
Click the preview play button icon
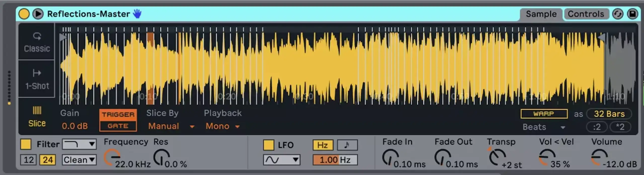[x=38, y=14]
